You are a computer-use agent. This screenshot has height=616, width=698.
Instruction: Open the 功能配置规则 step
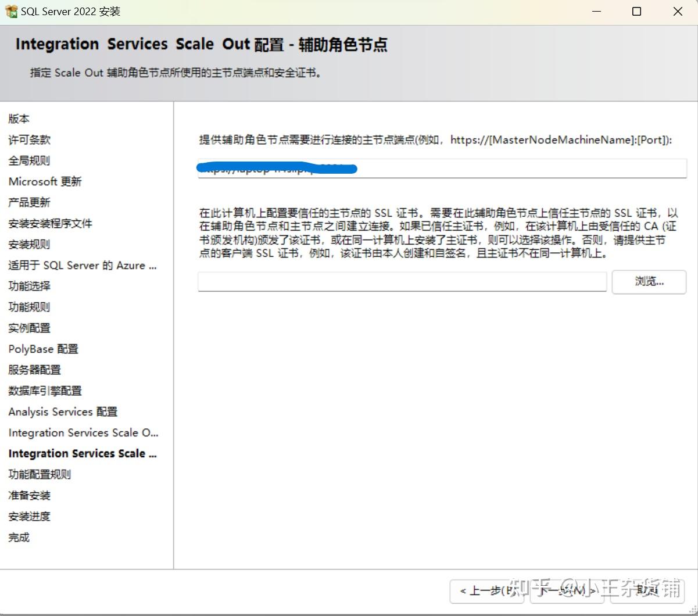(x=39, y=474)
